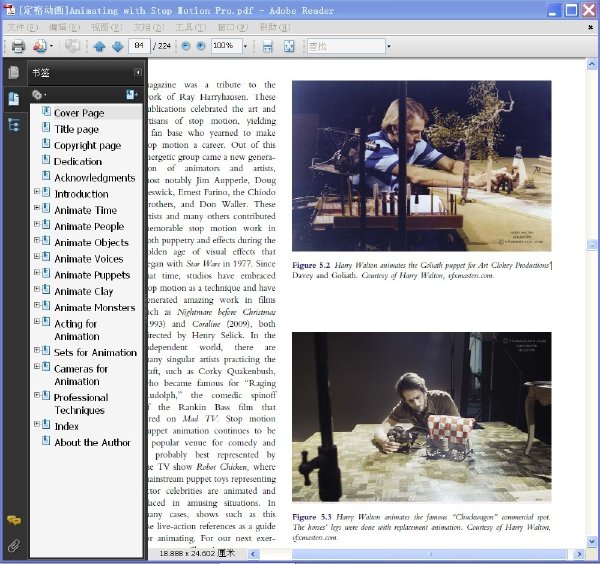Jump to Cover Page bookmark

[x=79, y=113]
